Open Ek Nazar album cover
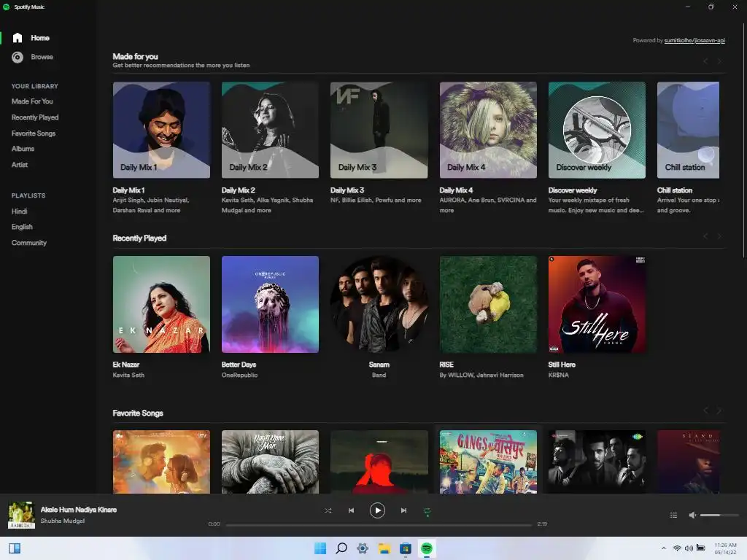 point(161,304)
